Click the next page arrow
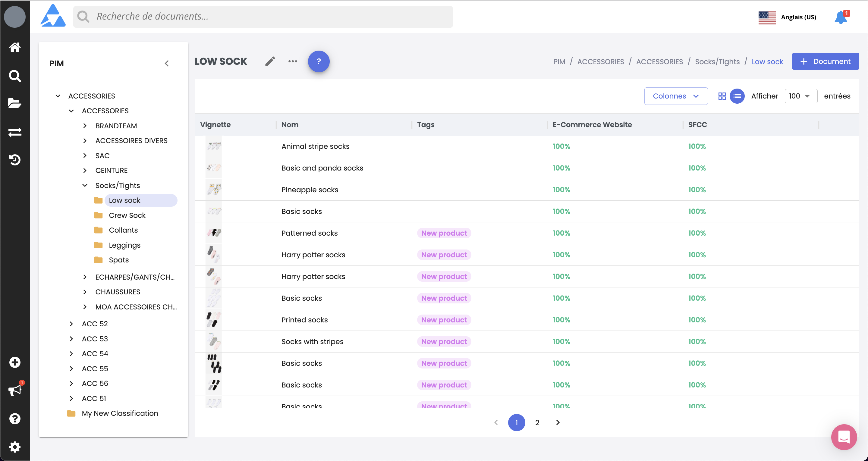Image resolution: width=868 pixels, height=461 pixels. [x=558, y=422]
